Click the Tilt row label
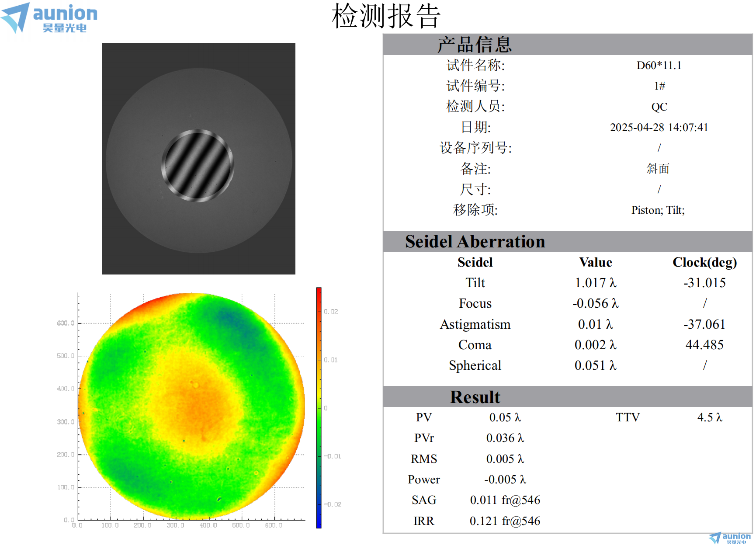756x549 pixels. coord(475,283)
